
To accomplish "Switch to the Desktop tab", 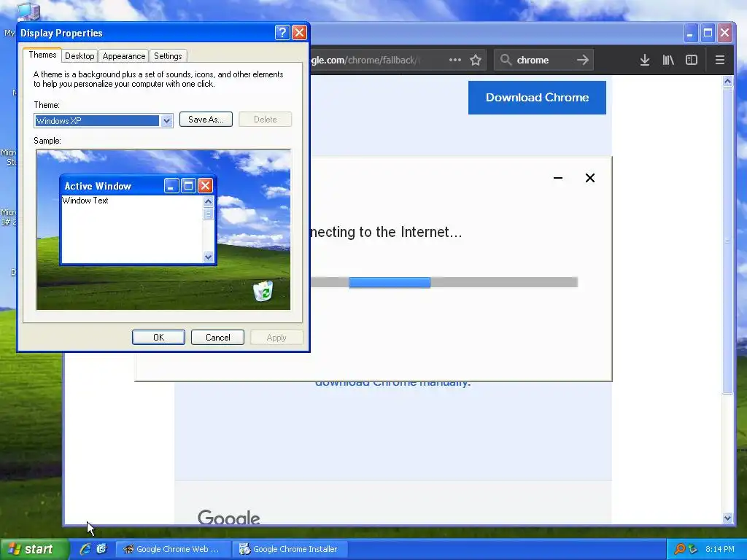I will pos(80,56).
